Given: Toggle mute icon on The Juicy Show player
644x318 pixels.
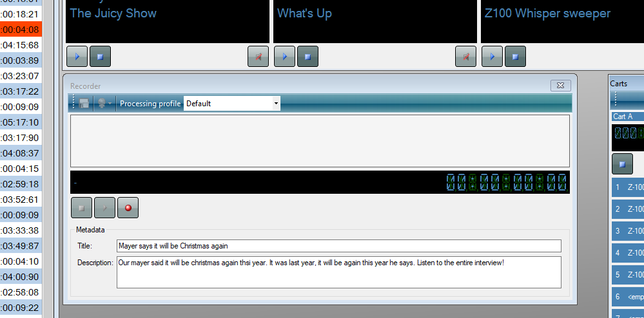Looking at the screenshot, I should 259,56.
